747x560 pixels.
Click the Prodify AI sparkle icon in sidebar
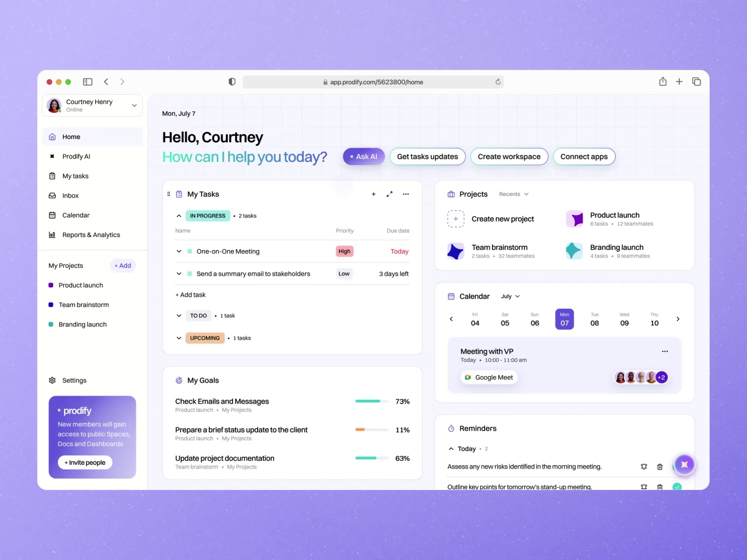(x=52, y=156)
